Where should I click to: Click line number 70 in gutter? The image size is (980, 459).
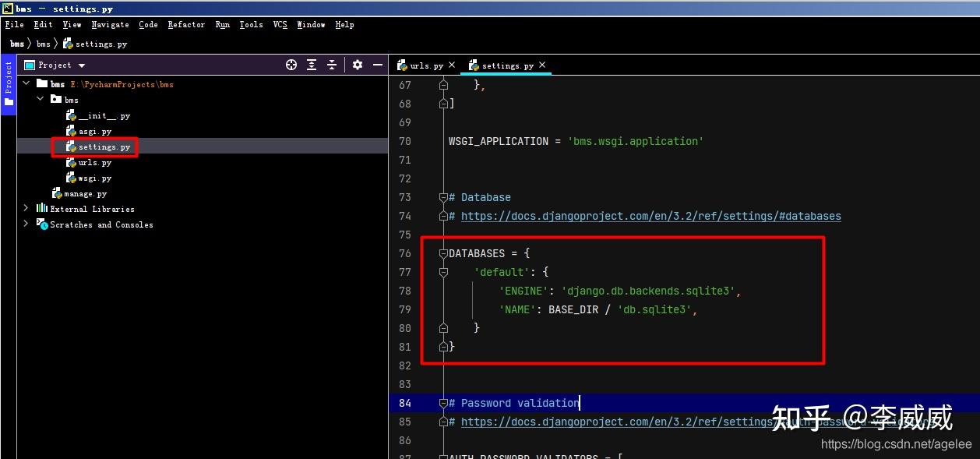click(404, 141)
